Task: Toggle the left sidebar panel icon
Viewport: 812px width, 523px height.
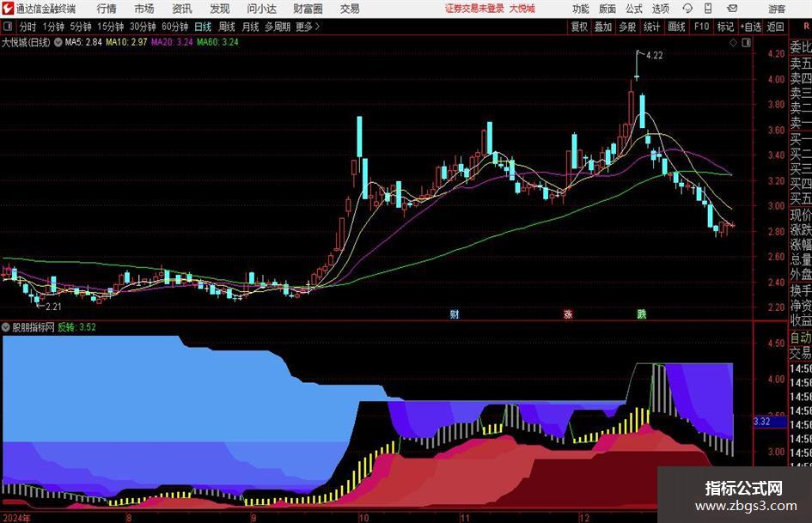Action: (7, 27)
